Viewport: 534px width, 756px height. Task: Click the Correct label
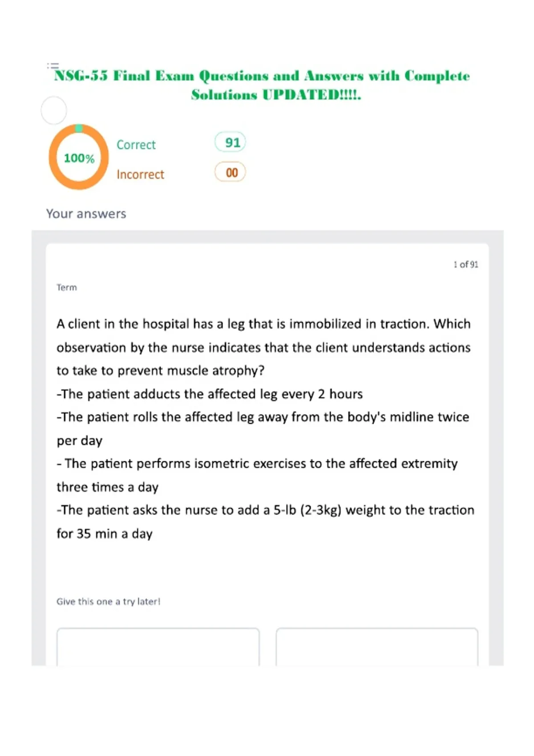tap(136, 145)
